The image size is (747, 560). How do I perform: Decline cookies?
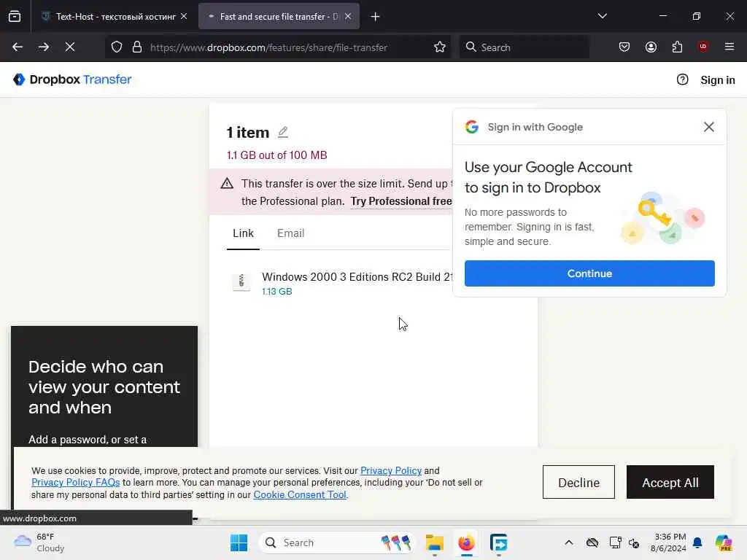pos(578,483)
